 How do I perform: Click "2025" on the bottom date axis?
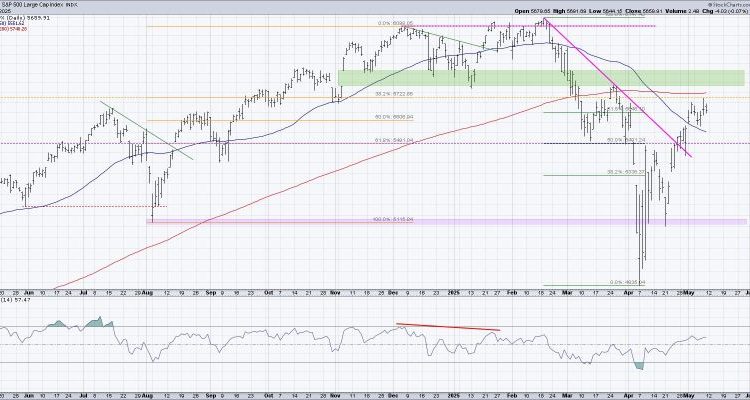[x=452, y=397]
